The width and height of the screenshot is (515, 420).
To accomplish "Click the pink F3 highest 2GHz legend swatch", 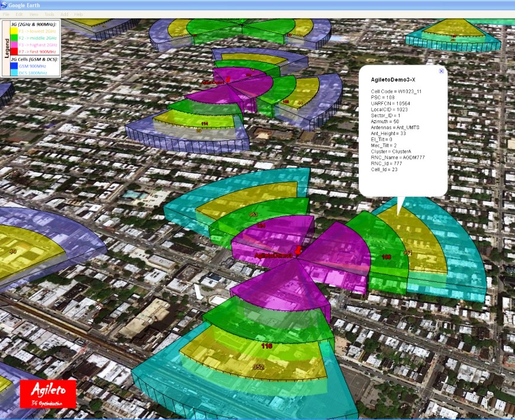I will tap(14, 44).
